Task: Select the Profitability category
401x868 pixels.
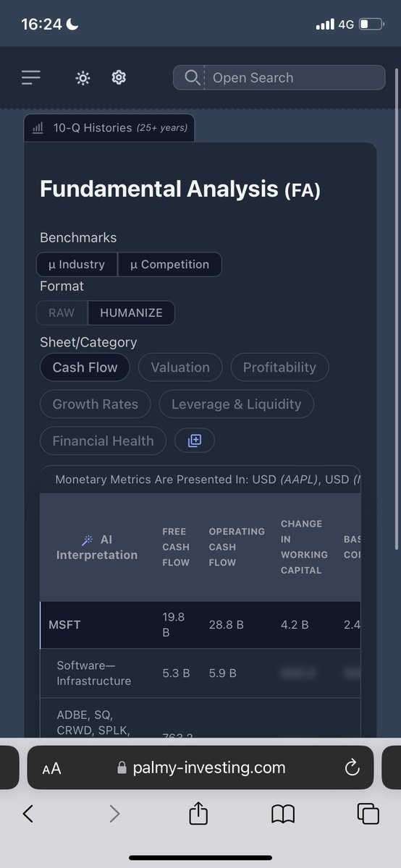Action: (x=279, y=367)
